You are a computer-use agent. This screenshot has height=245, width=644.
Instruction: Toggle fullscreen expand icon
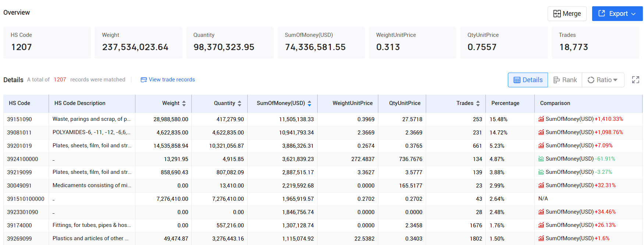point(636,80)
